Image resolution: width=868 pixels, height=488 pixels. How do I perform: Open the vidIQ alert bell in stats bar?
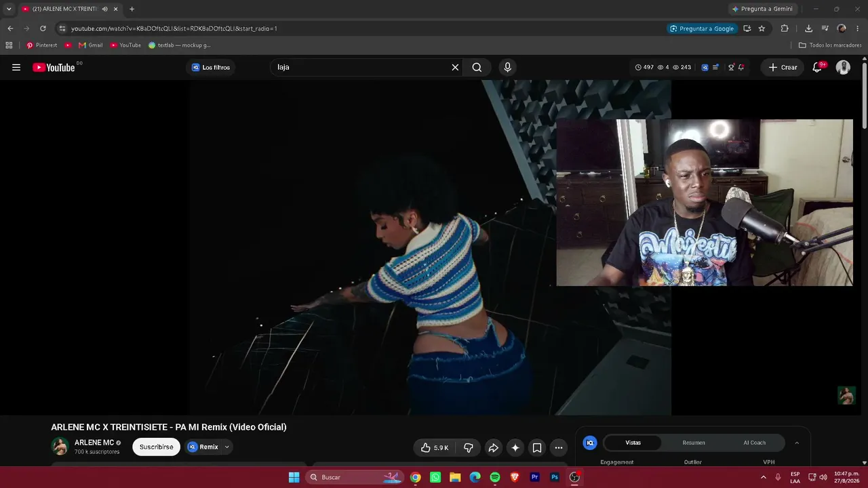tap(741, 67)
